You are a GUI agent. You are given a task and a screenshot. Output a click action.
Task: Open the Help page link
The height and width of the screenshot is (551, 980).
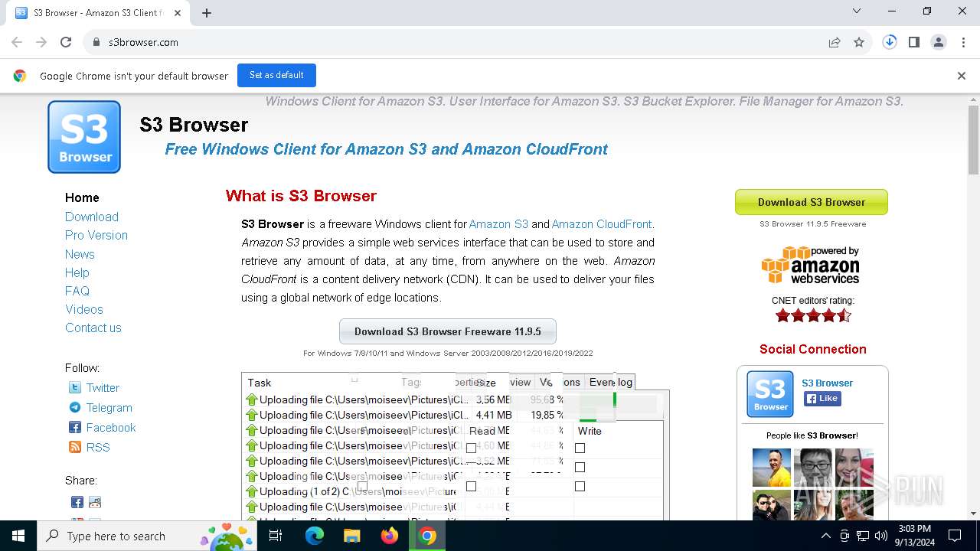(x=77, y=272)
